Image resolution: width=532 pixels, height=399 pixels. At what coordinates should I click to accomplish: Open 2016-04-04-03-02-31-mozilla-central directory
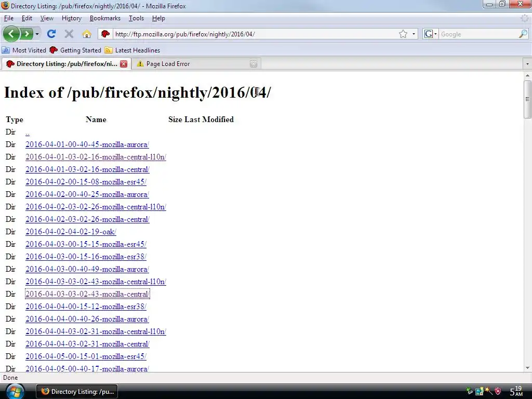click(87, 344)
